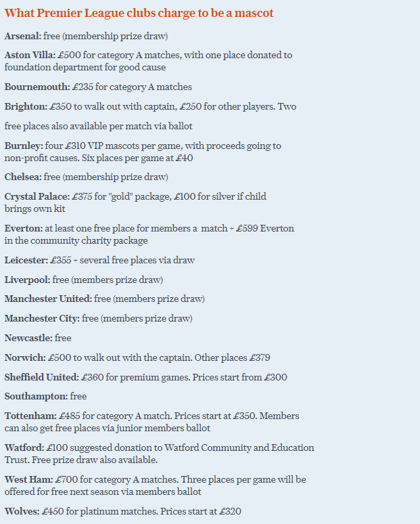Click the West Ham club name
This screenshot has height=524, width=420.
click(28, 479)
